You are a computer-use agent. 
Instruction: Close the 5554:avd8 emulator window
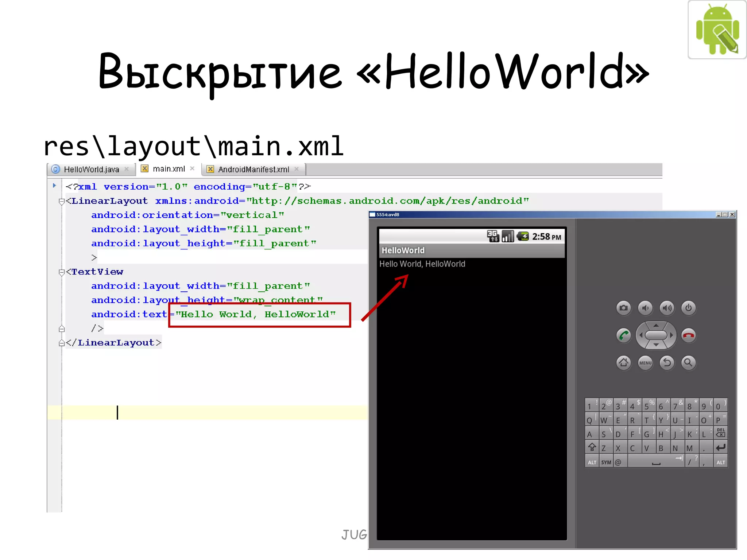(x=732, y=215)
